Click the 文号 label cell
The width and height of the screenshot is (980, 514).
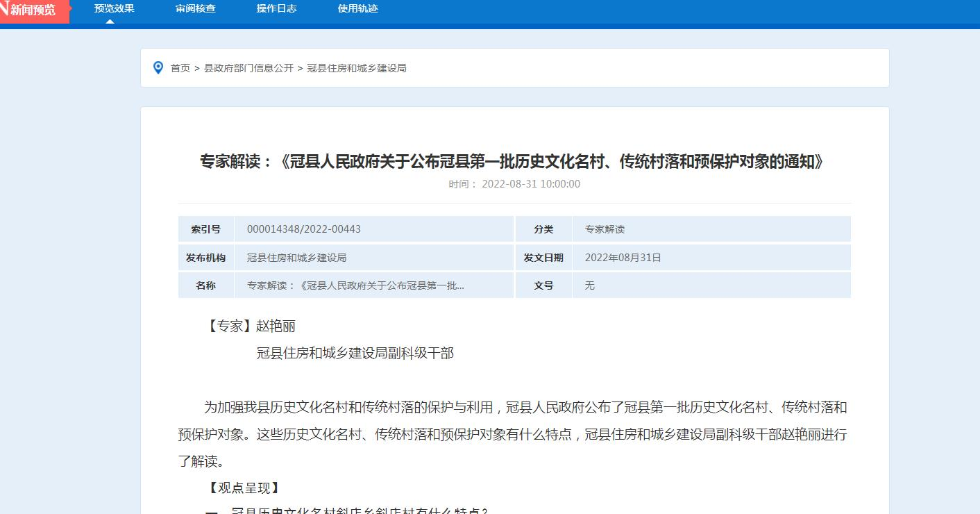click(x=543, y=285)
